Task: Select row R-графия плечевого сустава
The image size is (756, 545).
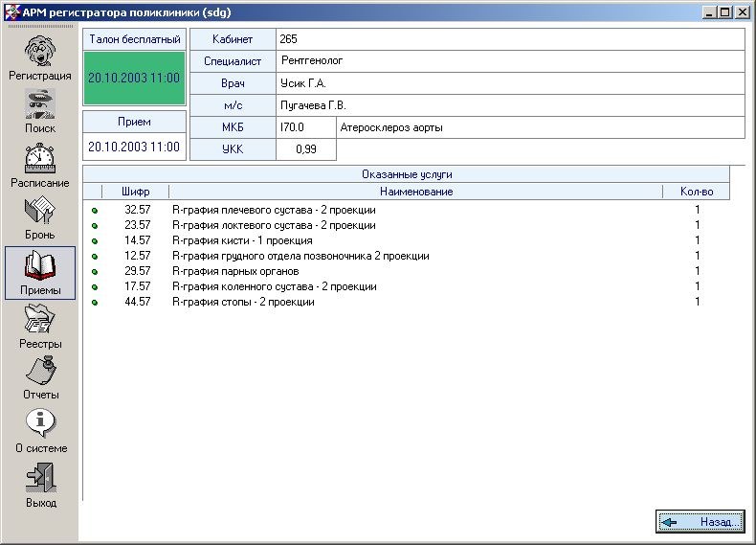Action: tap(407, 210)
